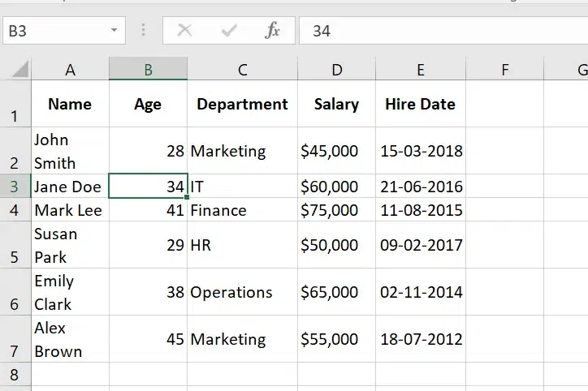
Task: Select the $60,000 salary cell
Action: click(x=337, y=186)
